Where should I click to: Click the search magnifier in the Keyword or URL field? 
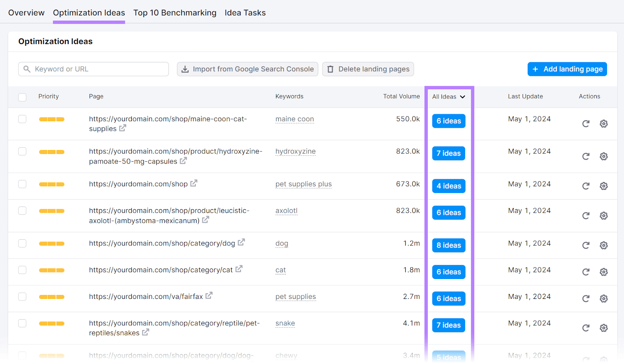[27, 69]
